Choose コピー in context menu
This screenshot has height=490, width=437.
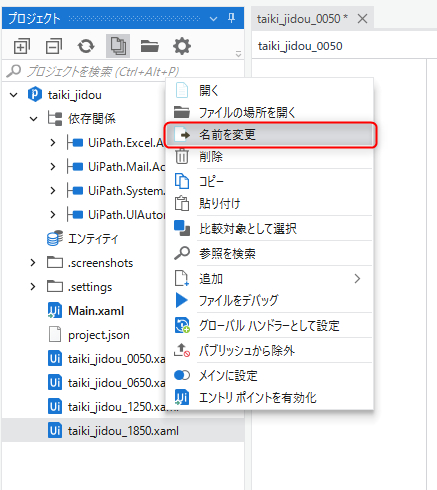pos(269,181)
